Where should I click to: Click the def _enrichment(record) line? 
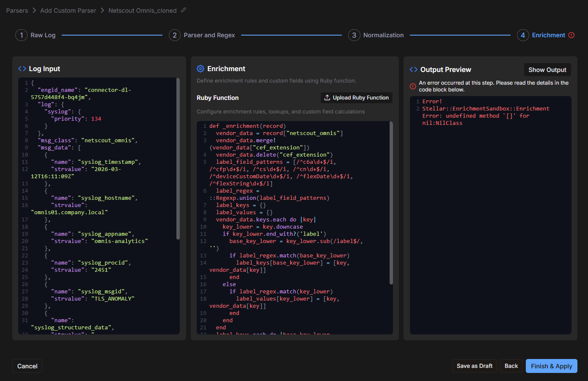247,126
